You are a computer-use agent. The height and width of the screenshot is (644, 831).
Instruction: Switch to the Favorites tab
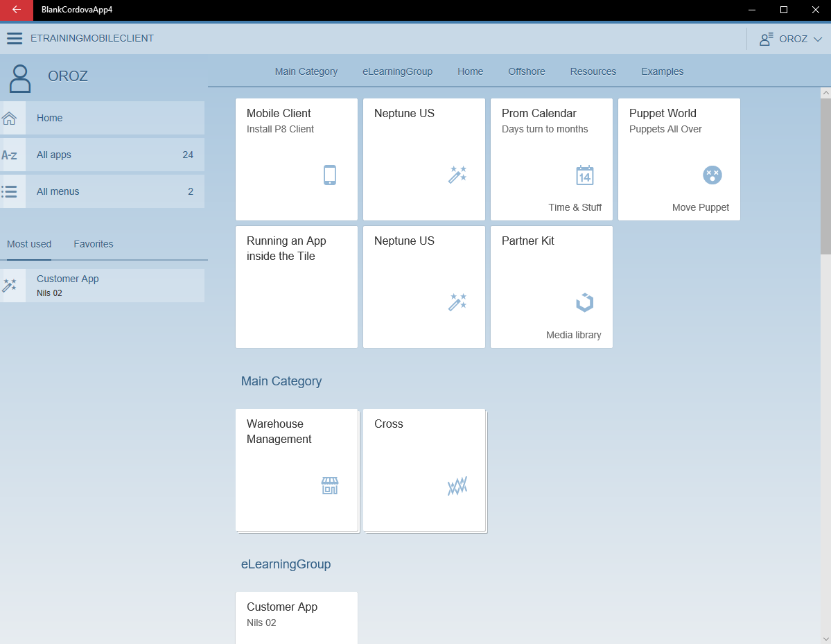[x=93, y=244]
